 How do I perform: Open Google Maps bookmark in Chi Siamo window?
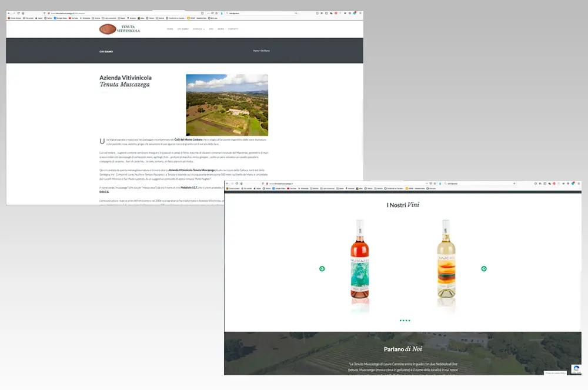(x=61, y=18)
